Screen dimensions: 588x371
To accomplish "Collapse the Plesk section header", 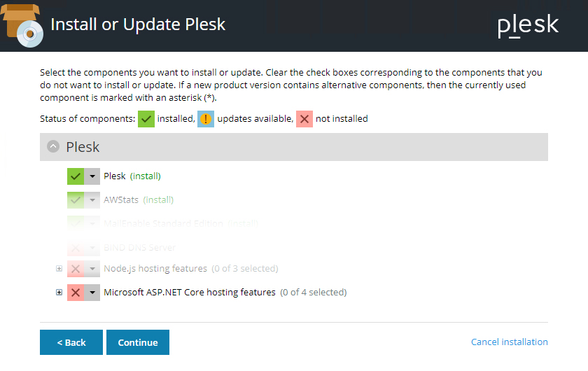I will tap(53, 147).
